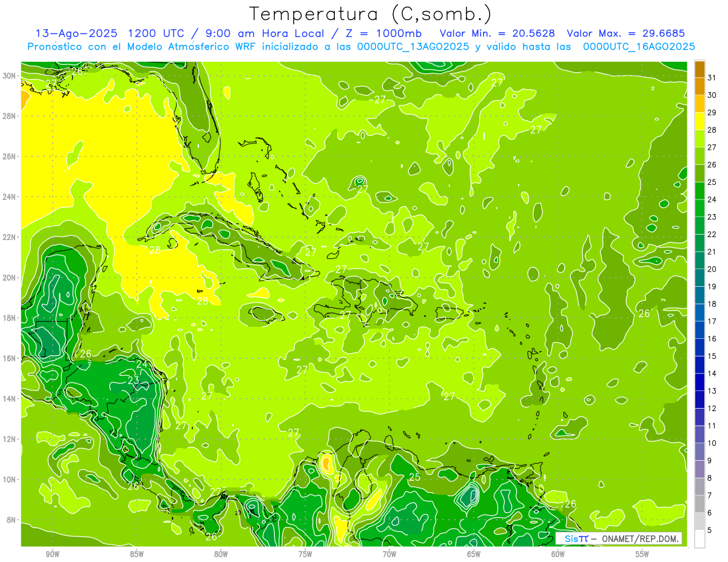Screen dimensions: 728x562
Task: Click the 85W longitude axis label
Action: click(x=137, y=554)
